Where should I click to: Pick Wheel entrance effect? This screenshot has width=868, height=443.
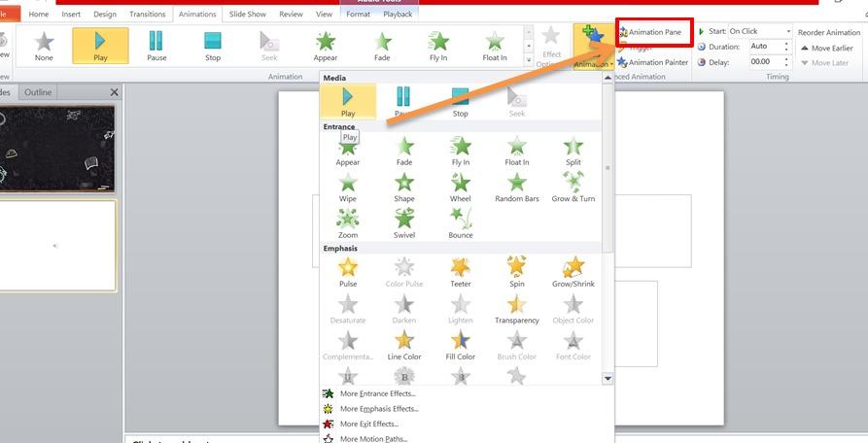pos(461,187)
